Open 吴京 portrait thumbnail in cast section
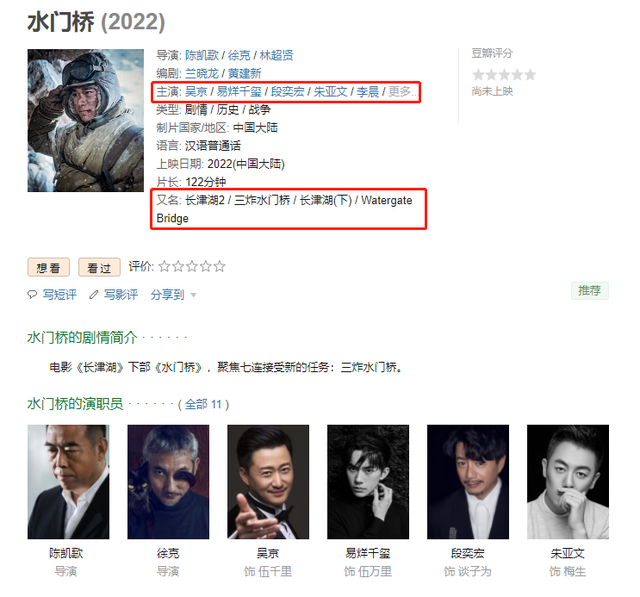This screenshot has height=597, width=640. 268,482
